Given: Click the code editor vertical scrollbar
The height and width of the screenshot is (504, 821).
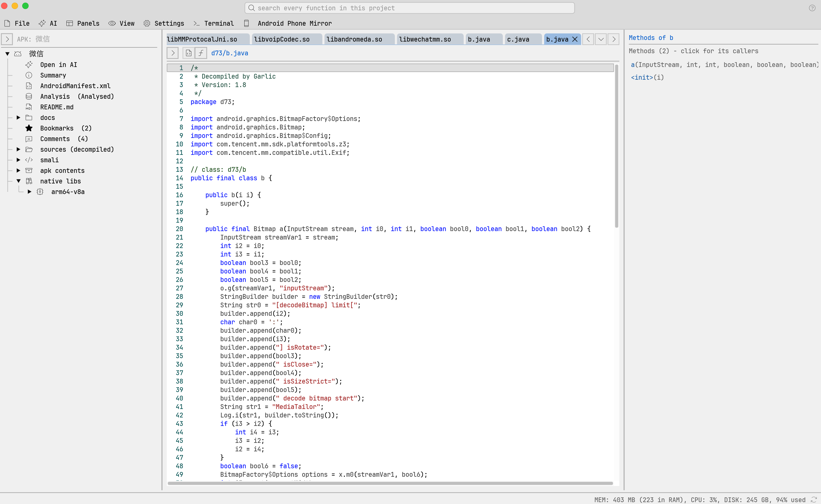Looking at the screenshot, I should tap(616, 147).
